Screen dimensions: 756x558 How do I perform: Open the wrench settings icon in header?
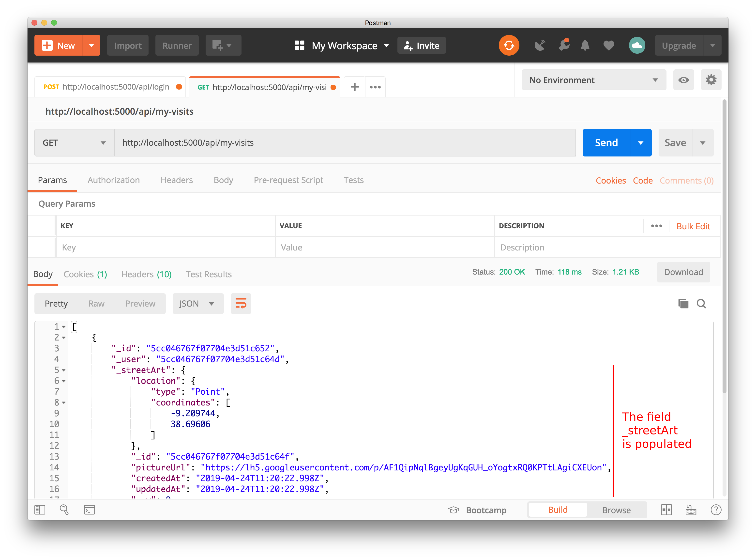click(x=564, y=45)
